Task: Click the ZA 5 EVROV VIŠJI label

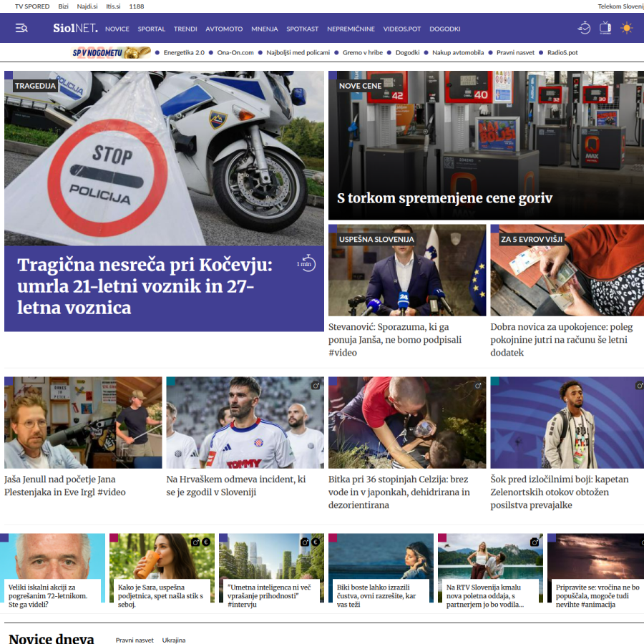Action: point(532,239)
